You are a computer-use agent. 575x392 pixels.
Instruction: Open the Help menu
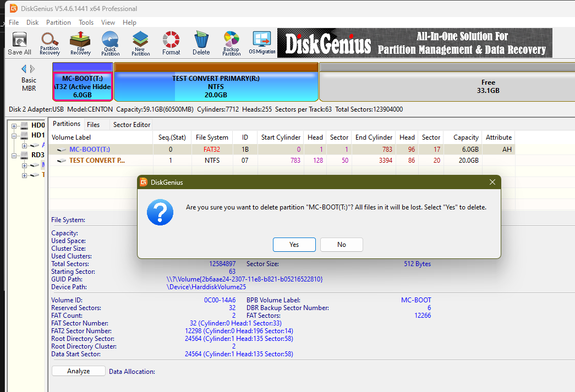pyautogui.click(x=129, y=23)
